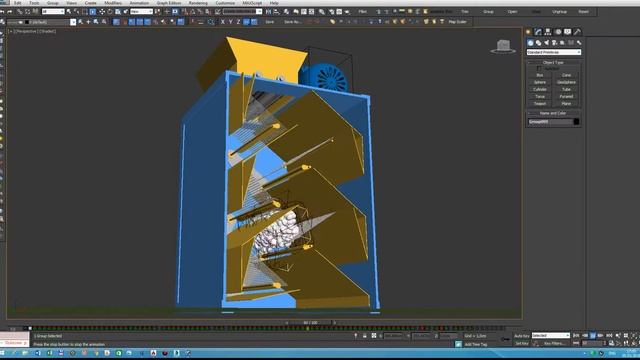Screen dimensions: 640x360
Task: Switch to the Motion command panel tab
Action: (x=558, y=32)
